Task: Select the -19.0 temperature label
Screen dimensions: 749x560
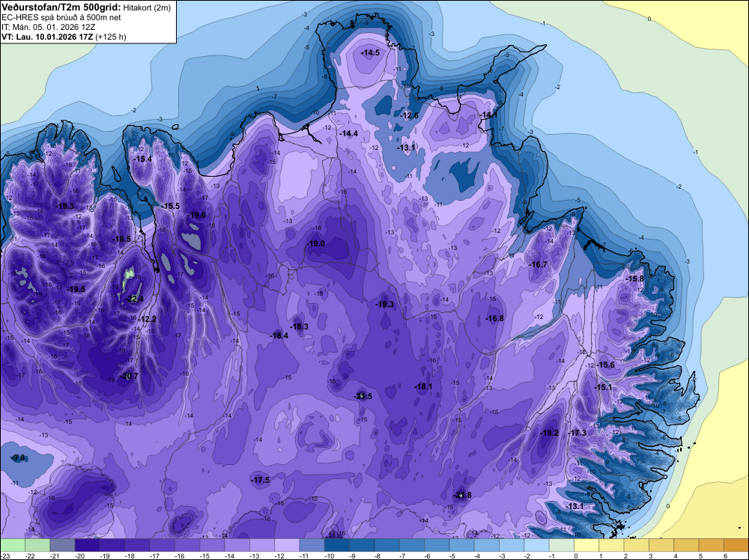Action: [315, 243]
